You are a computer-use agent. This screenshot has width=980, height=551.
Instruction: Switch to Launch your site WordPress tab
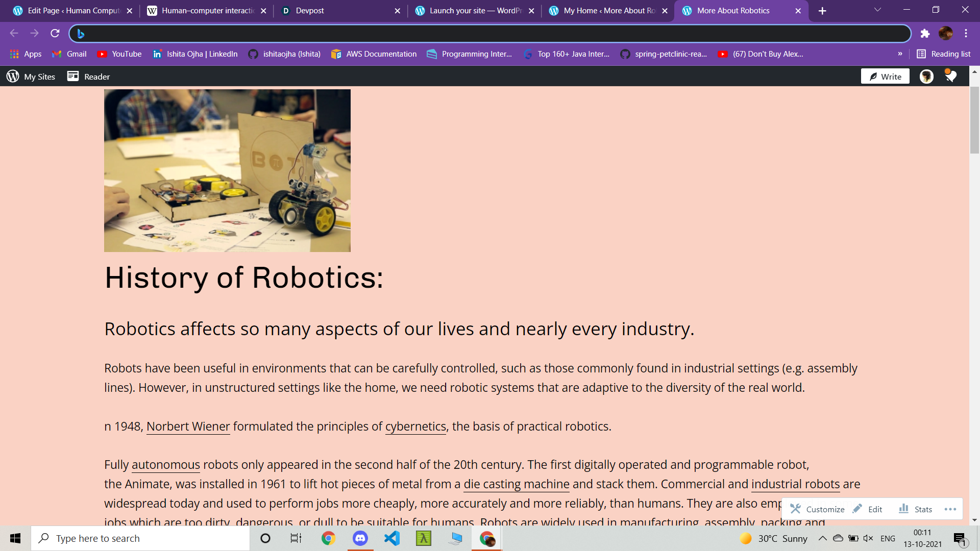(470, 11)
